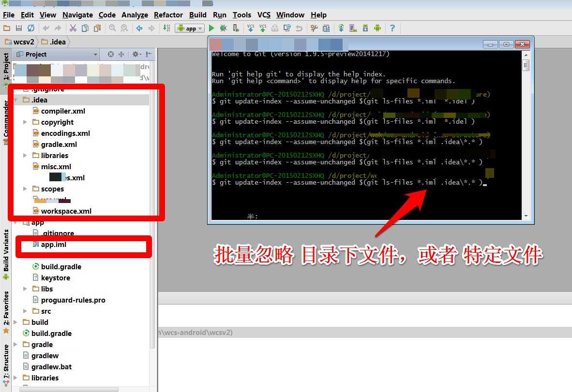This screenshot has width=572, height=392.
Task: Click the Hide Project panel icon
Action: [149, 54]
